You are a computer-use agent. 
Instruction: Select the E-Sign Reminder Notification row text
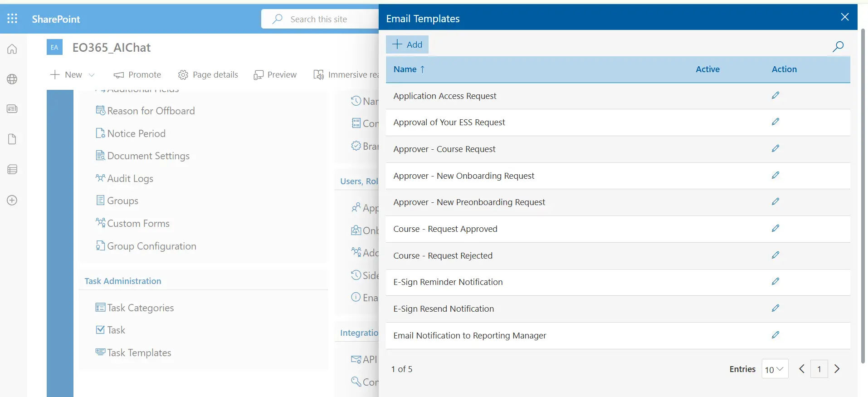pyautogui.click(x=448, y=282)
